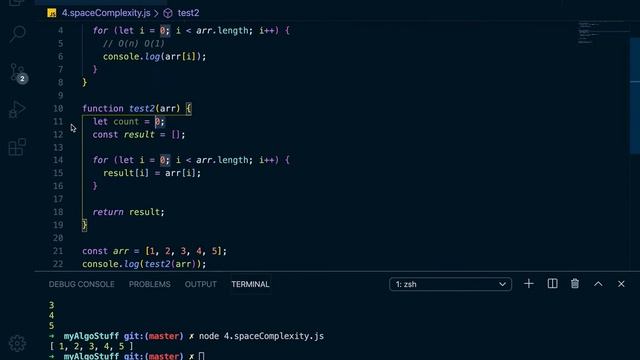Switch to the PROBLEMS tab
Viewport: 640px width, 360px height.
pyautogui.click(x=149, y=284)
